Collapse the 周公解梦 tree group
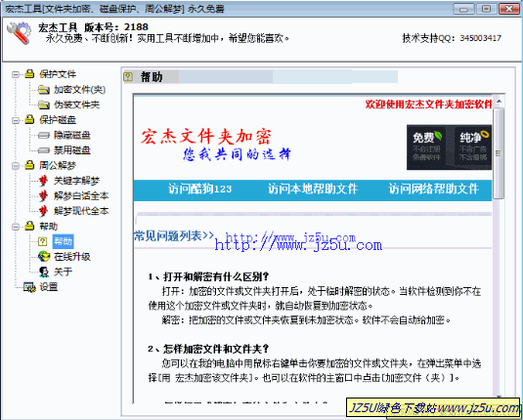This screenshot has height=420, width=523. click(x=16, y=166)
